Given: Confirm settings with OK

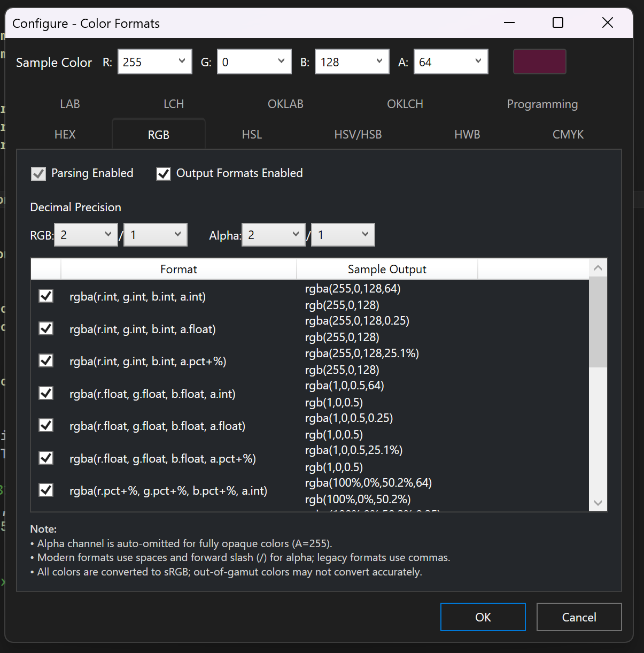Looking at the screenshot, I should [483, 617].
